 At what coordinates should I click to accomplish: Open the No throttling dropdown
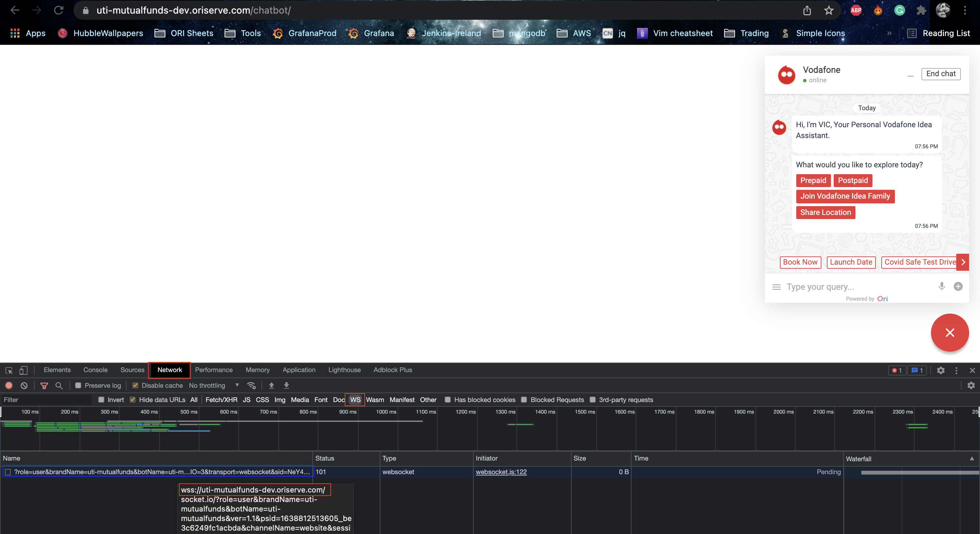tap(214, 385)
